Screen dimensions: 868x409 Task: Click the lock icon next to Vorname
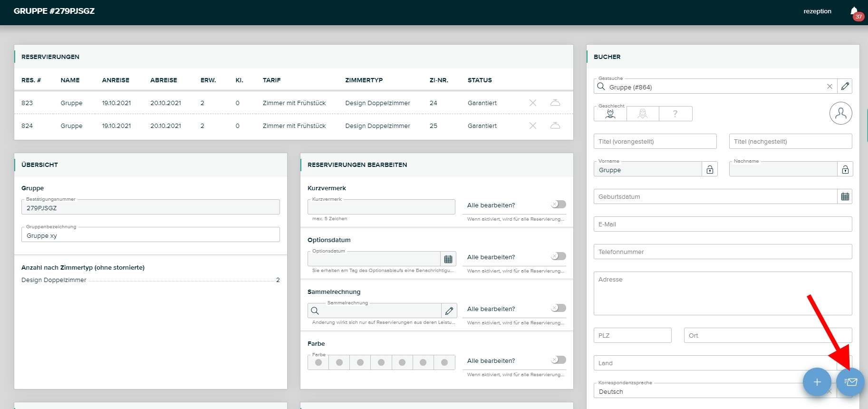[710, 170]
